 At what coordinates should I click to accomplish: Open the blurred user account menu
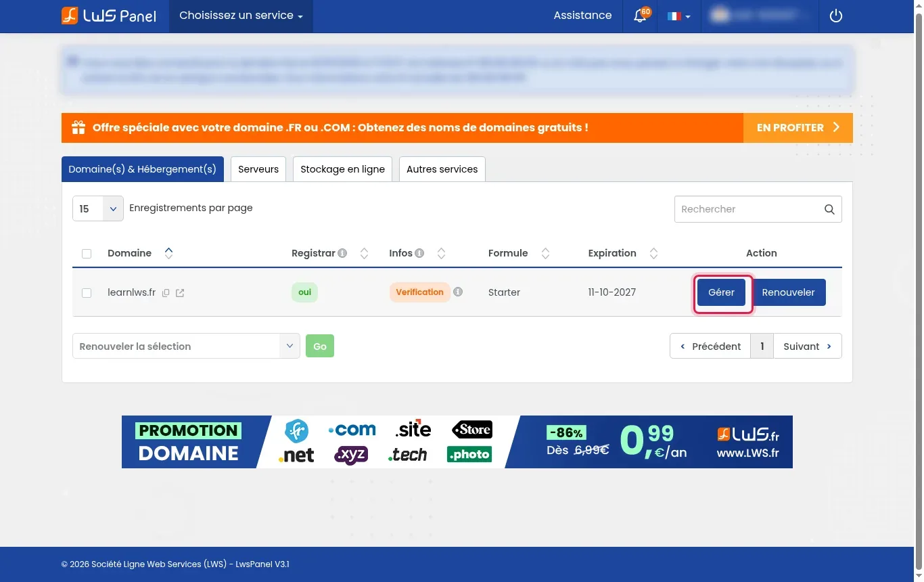pos(760,16)
